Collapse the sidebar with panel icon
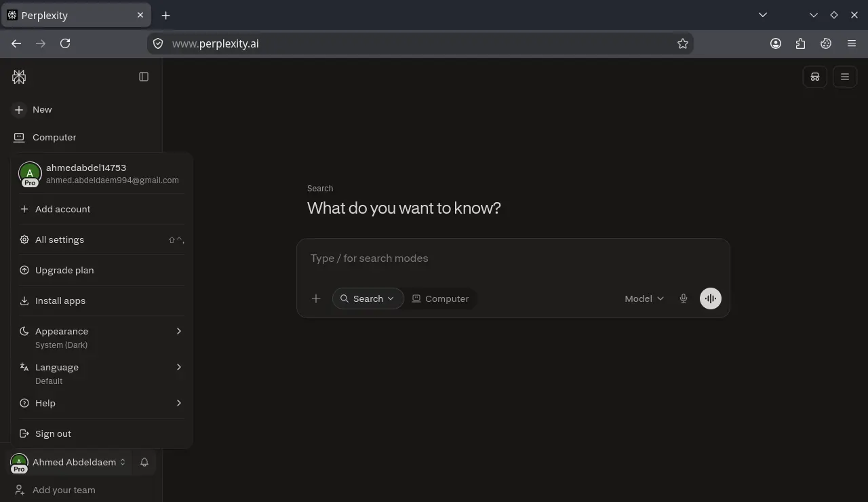Screen dimensions: 868x502 click(x=144, y=77)
